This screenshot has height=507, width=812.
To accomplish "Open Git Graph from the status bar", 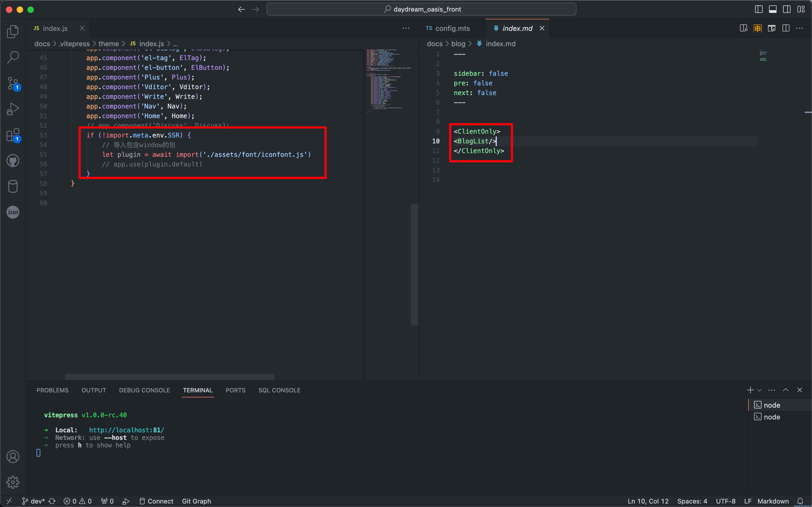I will pos(197,501).
